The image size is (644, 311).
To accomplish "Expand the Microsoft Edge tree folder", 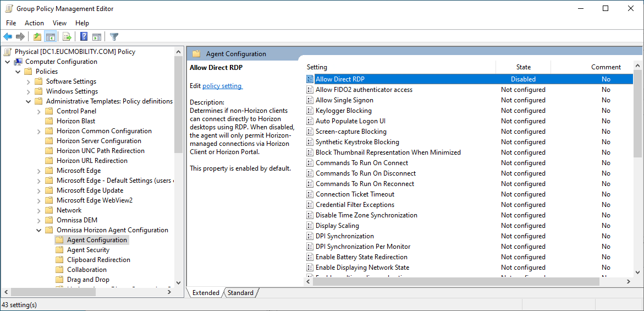I will pos(39,171).
